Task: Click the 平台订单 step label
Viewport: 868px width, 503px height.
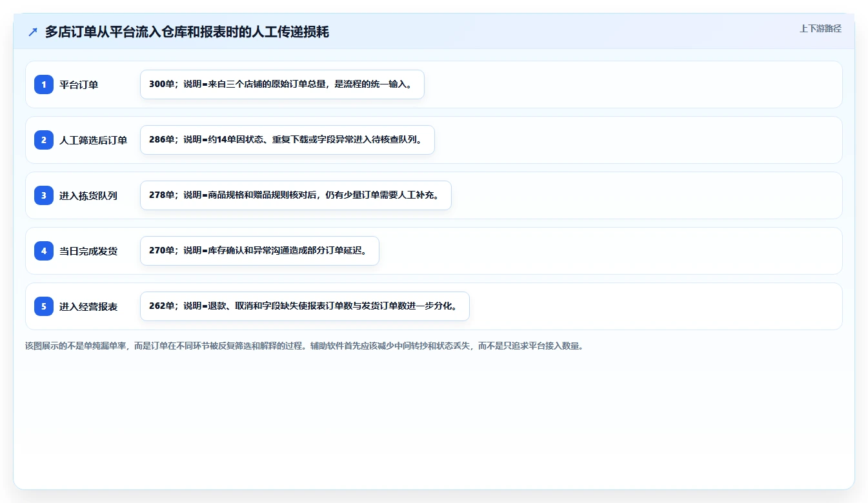Action: 79,84
